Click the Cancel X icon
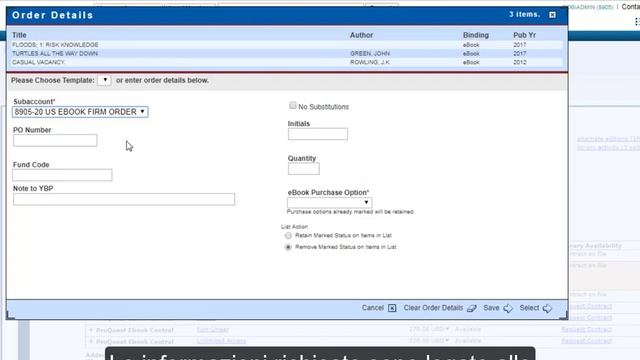Image resolution: width=640 pixels, height=360 pixels. (392, 308)
